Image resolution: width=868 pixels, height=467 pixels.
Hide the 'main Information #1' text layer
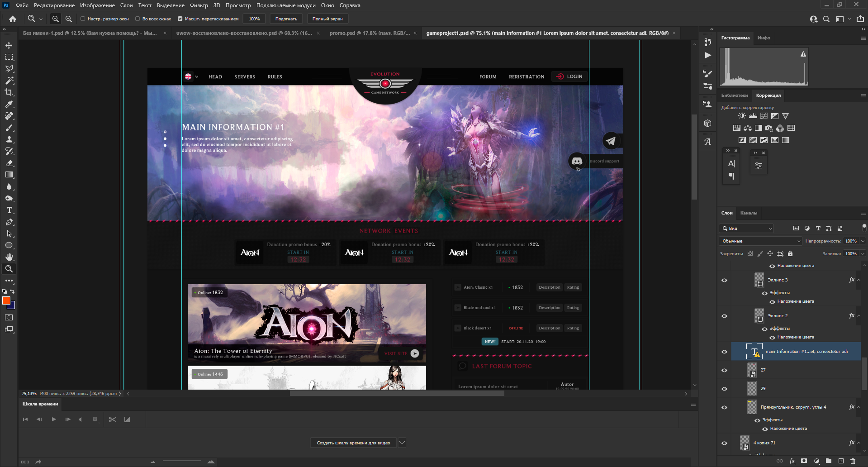tap(724, 352)
